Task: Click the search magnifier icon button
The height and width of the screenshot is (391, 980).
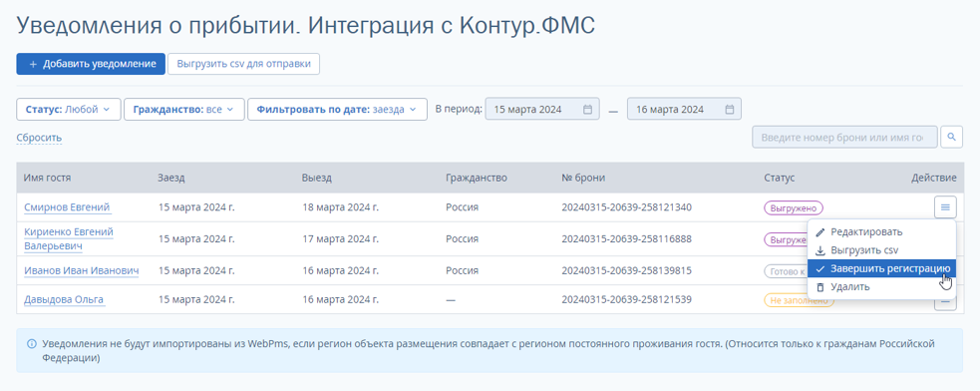Action: pyautogui.click(x=951, y=137)
